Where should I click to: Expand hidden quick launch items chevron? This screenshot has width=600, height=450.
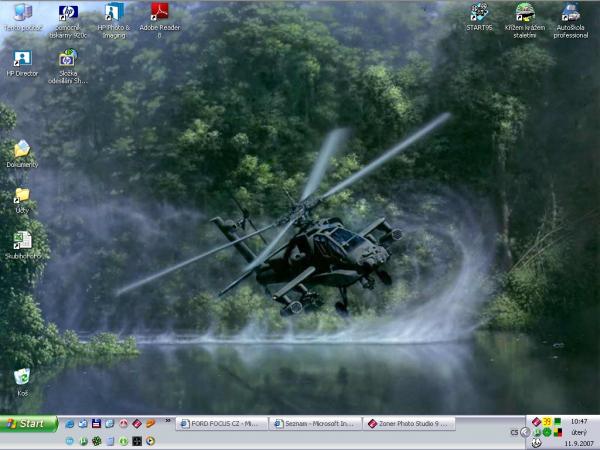(168, 421)
